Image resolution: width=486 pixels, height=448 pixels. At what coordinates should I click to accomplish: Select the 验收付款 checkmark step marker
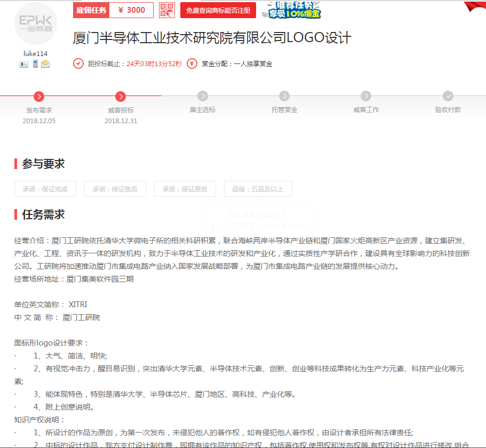pyautogui.click(x=448, y=96)
